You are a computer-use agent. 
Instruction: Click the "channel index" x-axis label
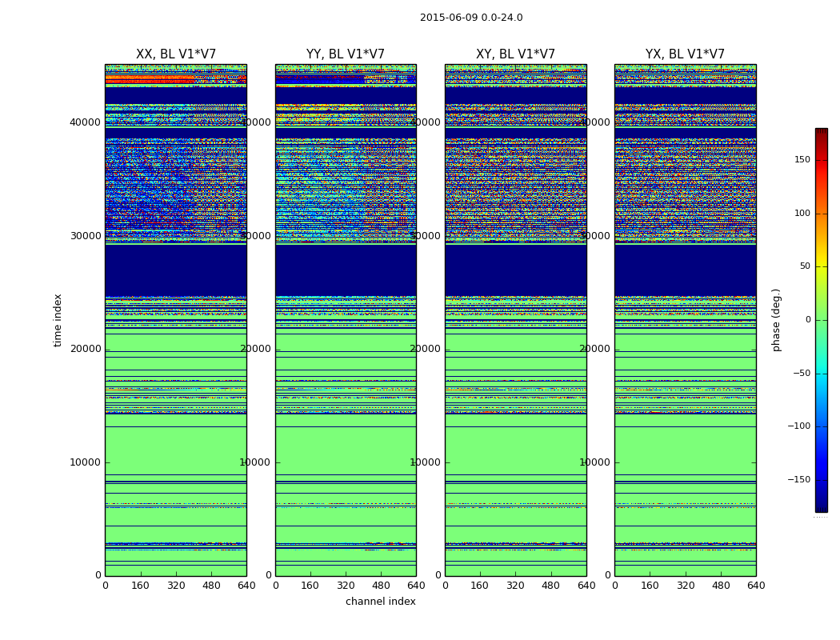[380, 602]
